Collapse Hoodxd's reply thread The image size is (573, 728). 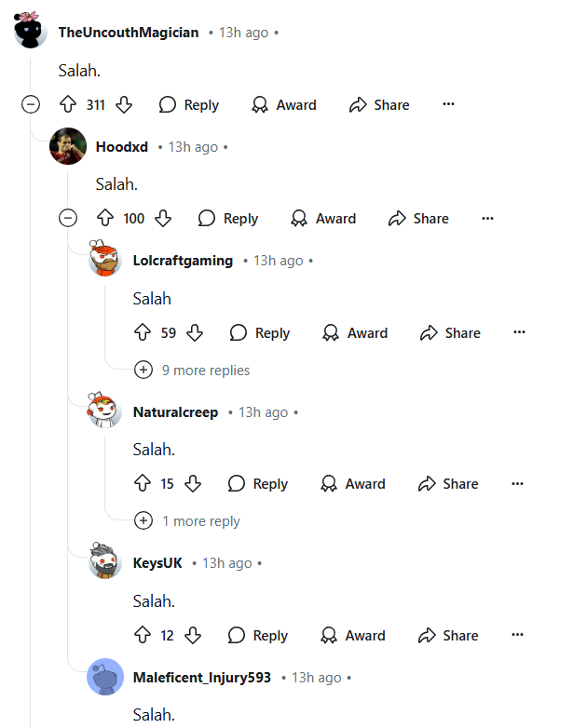coord(68,218)
